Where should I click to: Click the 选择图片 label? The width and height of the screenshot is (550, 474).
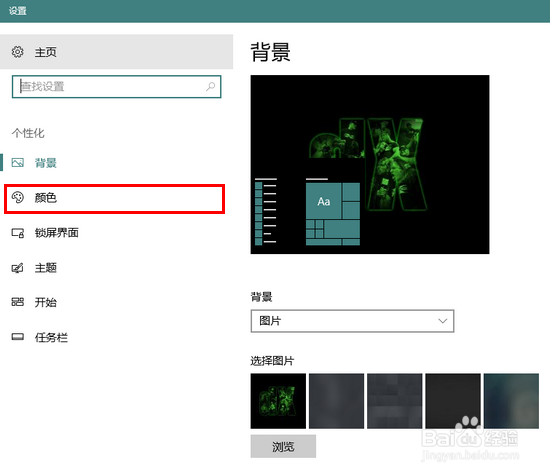(x=272, y=361)
